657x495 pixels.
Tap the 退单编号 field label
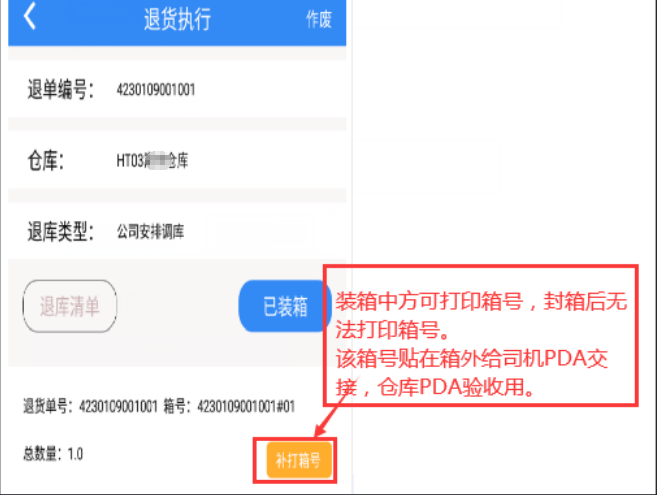point(61,89)
